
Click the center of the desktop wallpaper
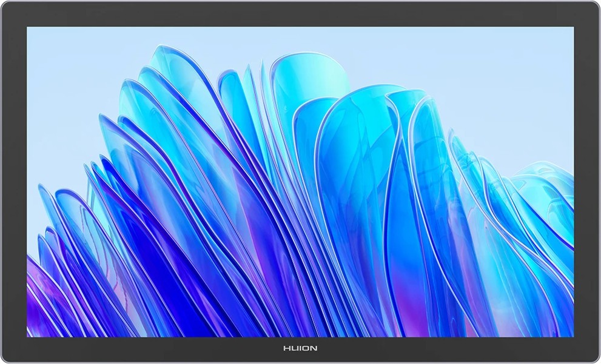pyautogui.click(x=300, y=182)
